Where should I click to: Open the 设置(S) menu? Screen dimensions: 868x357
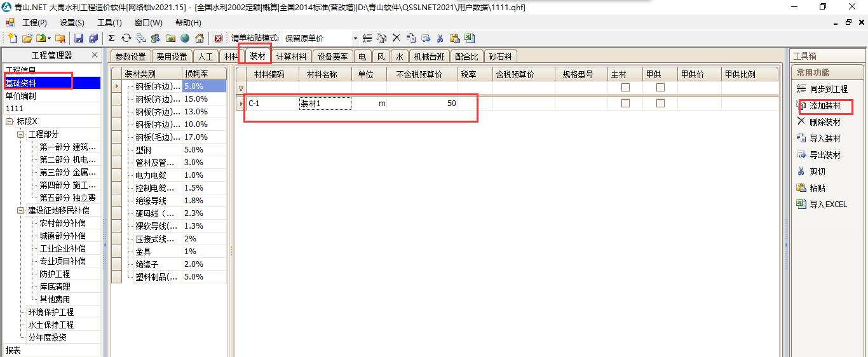72,23
